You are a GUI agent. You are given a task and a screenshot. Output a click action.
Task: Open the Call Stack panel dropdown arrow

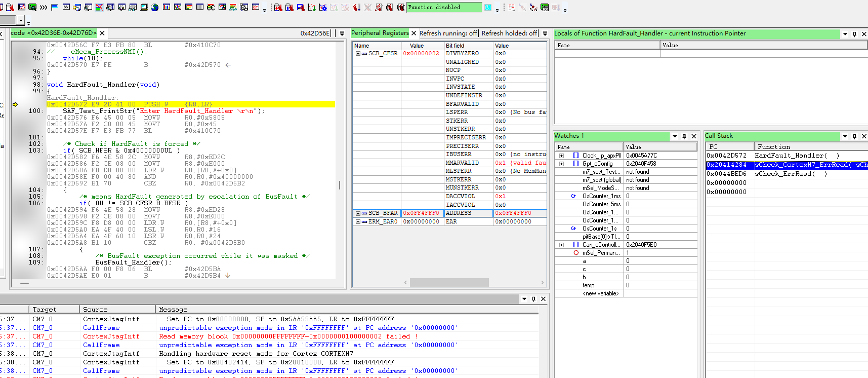(845, 136)
